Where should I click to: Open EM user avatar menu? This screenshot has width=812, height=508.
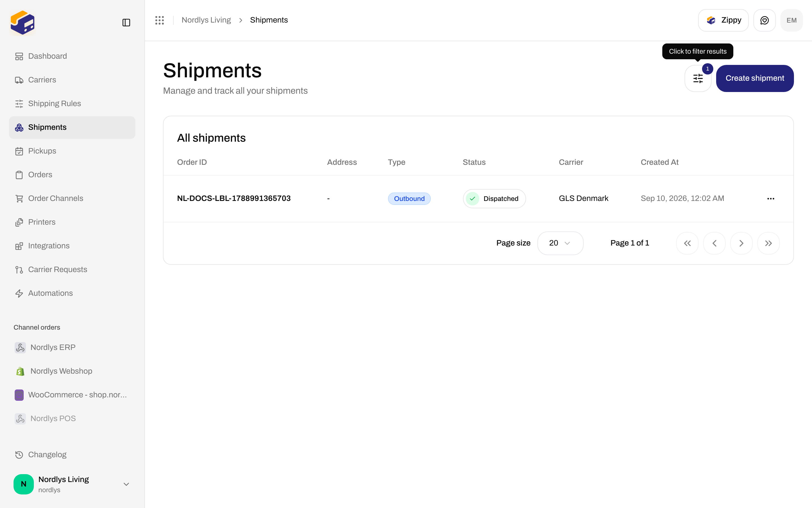(x=791, y=20)
